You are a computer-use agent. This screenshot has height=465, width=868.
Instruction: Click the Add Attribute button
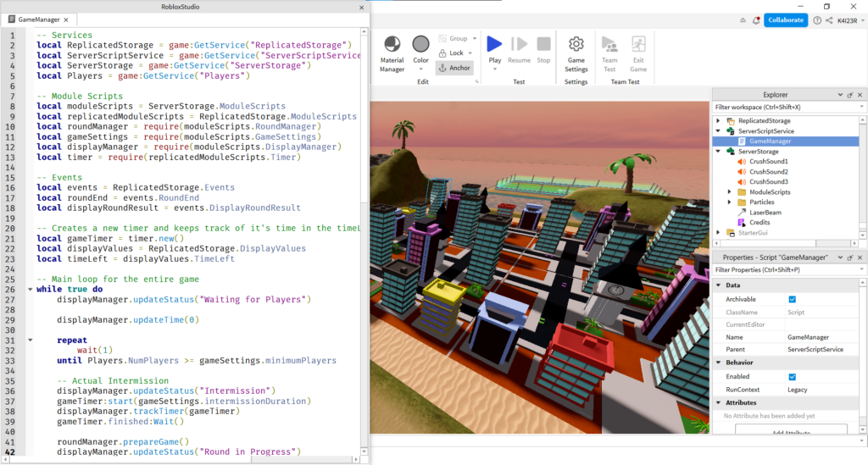pos(791,429)
